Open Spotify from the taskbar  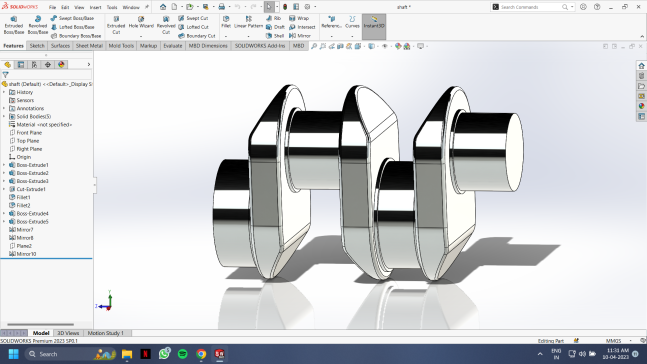182,354
